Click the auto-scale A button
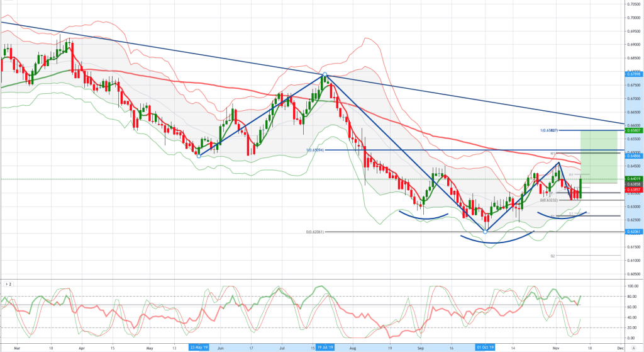Viewport: 644px width, 352px height. point(633,347)
